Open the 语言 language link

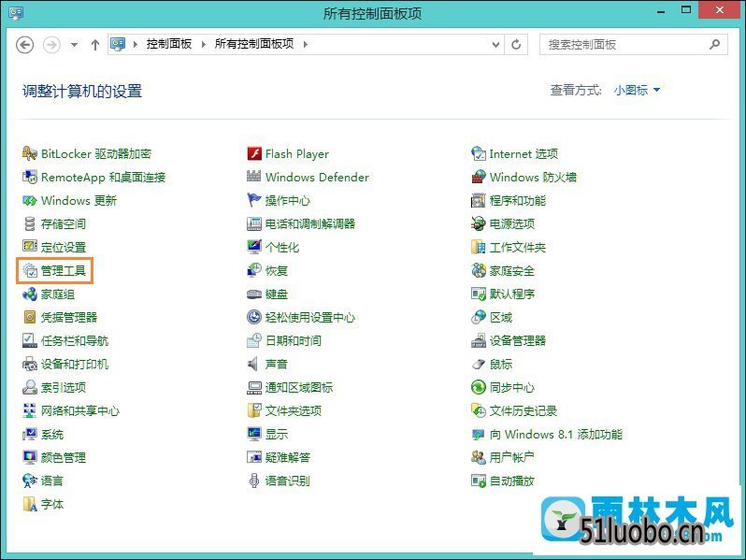tap(52, 481)
